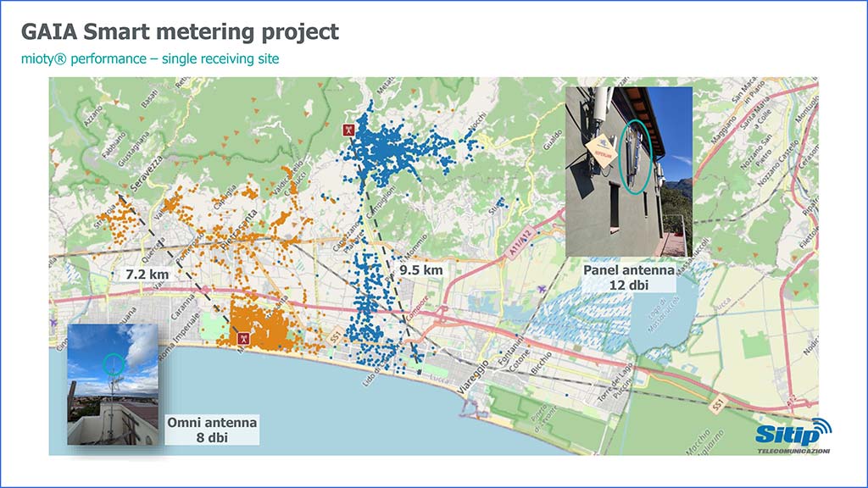Click the red antenna tower icon in orange cluster
Viewport: 868px width, 488px height.
[242, 338]
